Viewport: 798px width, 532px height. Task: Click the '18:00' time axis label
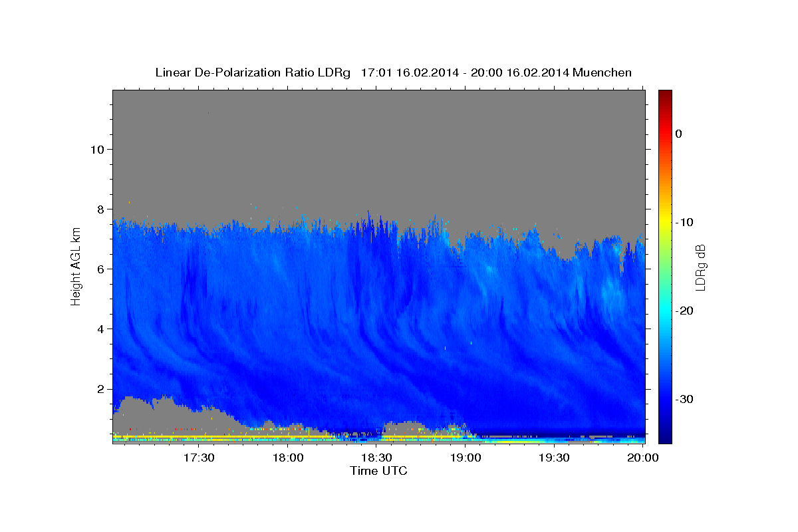[288, 458]
